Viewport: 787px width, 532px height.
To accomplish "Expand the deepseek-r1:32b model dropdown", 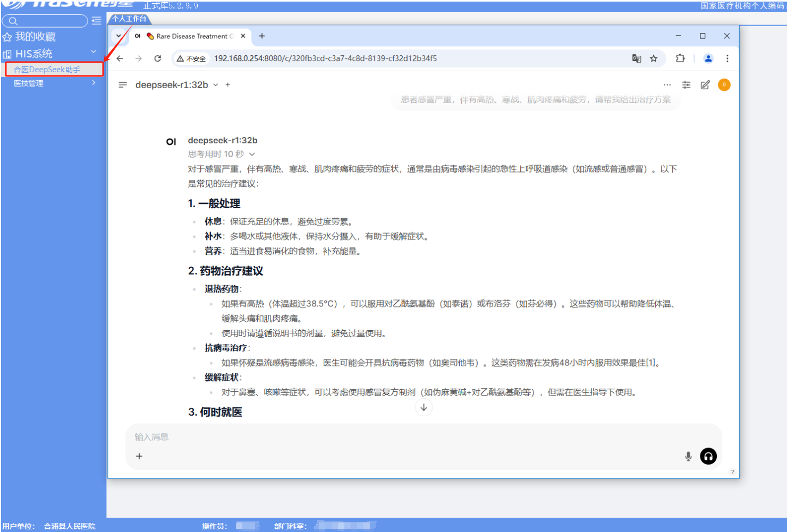I will pyautogui.click(x=216, y=85).
